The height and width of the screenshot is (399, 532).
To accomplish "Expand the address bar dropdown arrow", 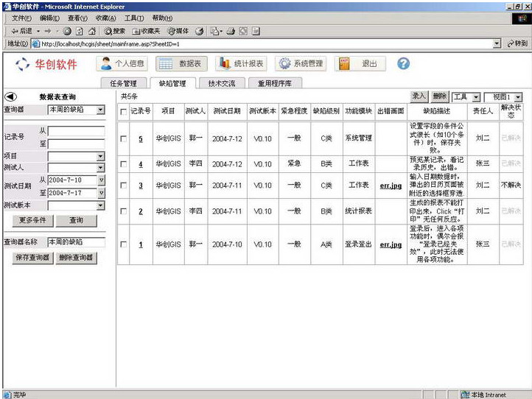I will click(x=497, y=43).
